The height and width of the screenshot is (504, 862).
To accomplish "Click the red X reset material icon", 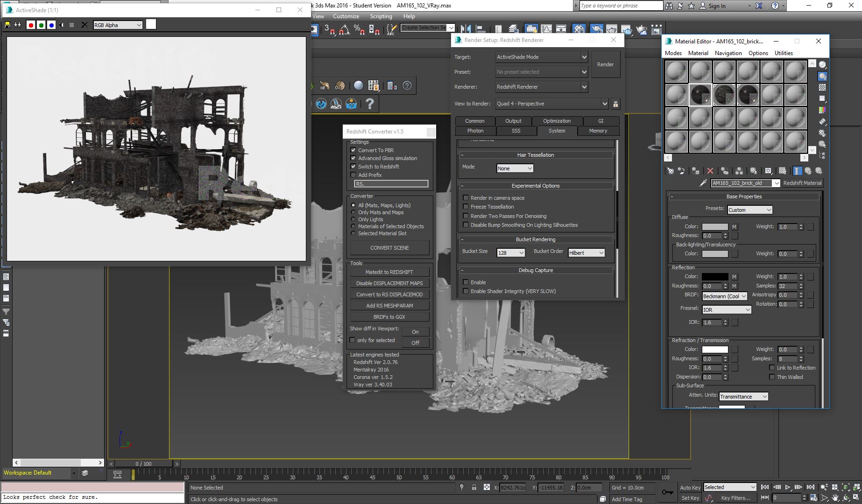I will click(710, 171).
